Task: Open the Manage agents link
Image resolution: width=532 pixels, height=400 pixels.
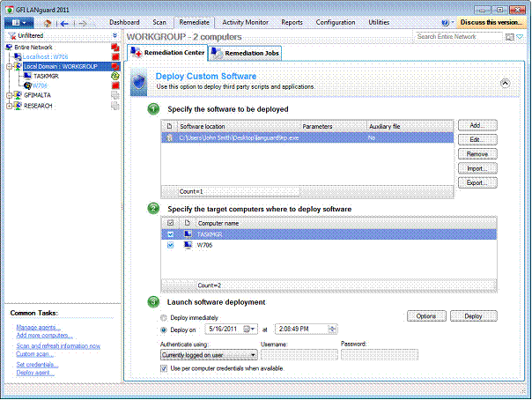Action: pyautogui.click(x=39, y=328)
